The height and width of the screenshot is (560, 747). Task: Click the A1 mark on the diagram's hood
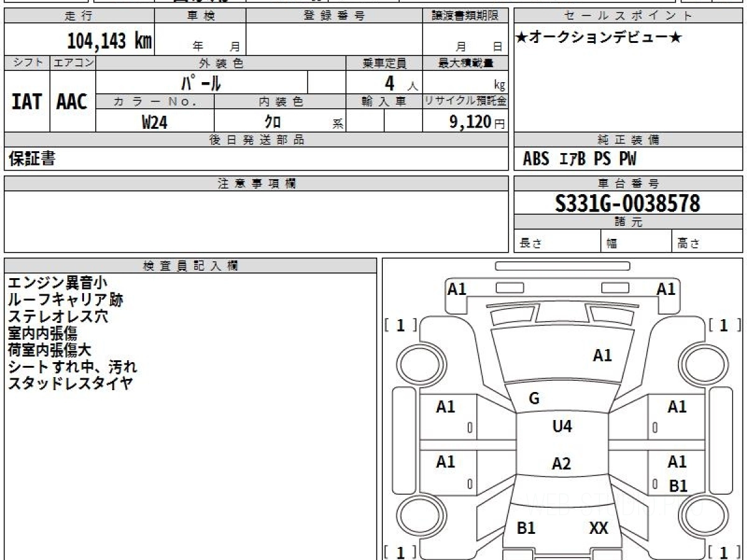[602, 355]
